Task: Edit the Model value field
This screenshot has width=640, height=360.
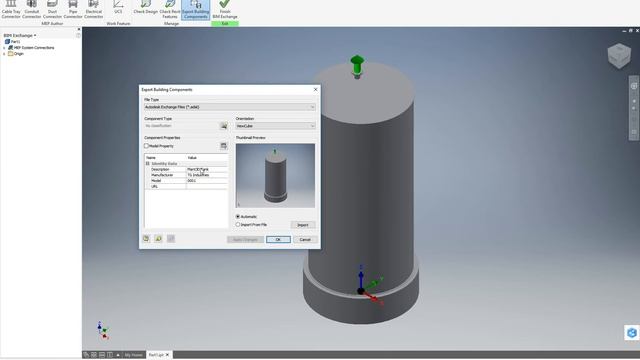Action: click(207, 180)
